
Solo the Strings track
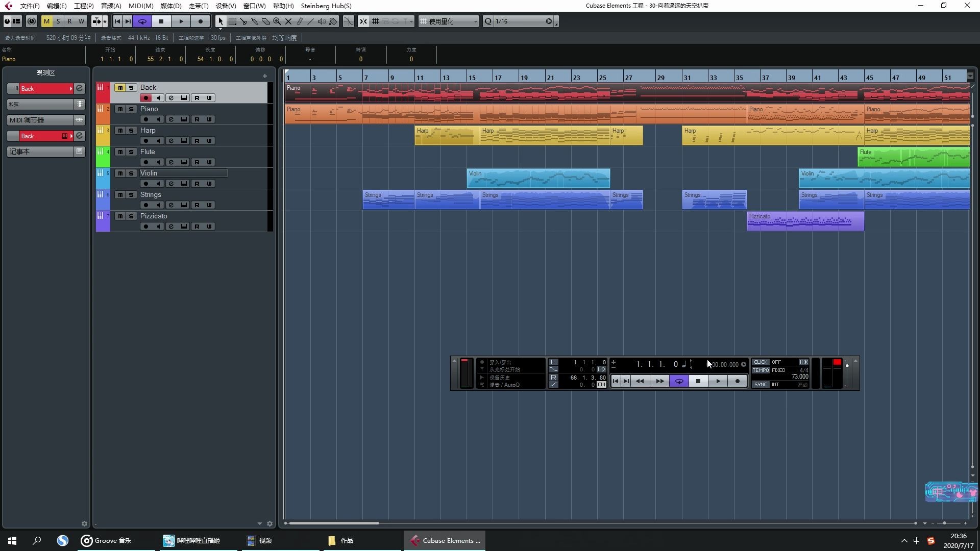[131, 195]
